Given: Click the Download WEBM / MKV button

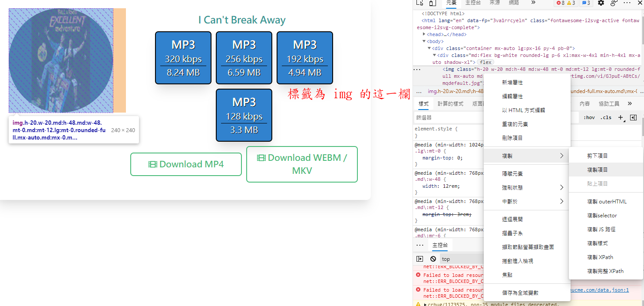Looking at the screenshot, I should coord(302,164).
